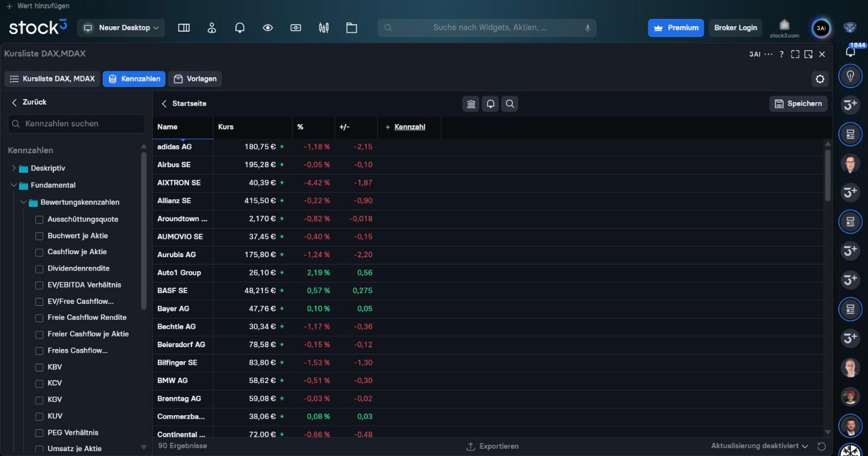This screenshot has height=456, width=868.
Task: Tick the PEG Verhältnis checkbox
Action: pyautogui.click(x=40, y=433)
